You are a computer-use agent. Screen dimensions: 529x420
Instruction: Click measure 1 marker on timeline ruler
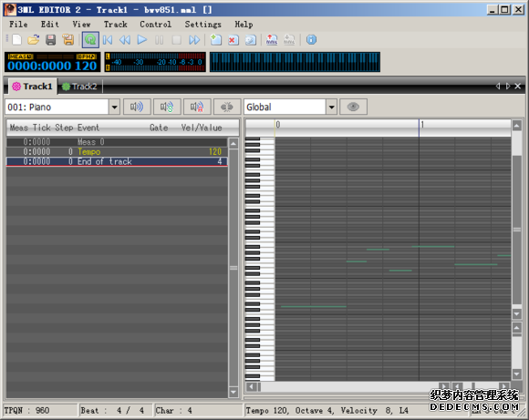click(x=422, y=125)
